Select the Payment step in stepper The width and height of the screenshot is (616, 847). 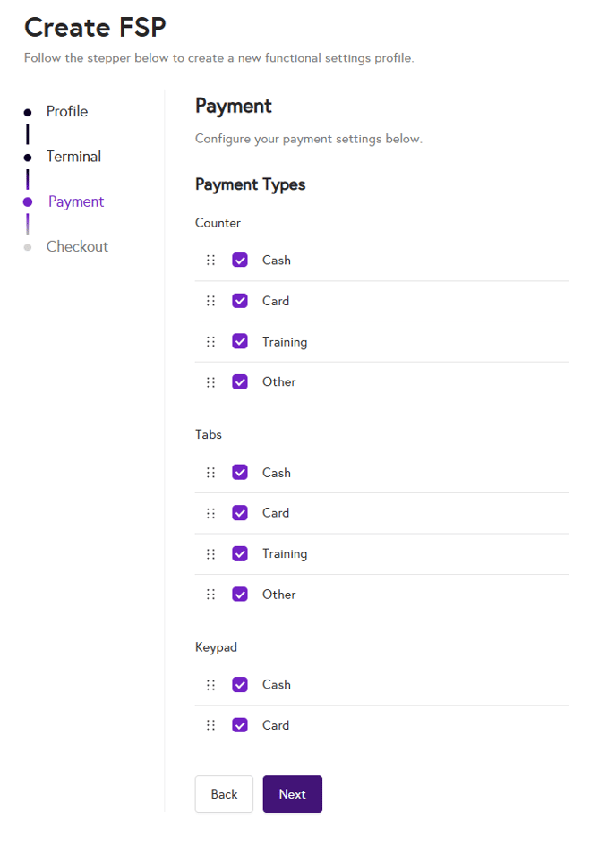[76, 201]
